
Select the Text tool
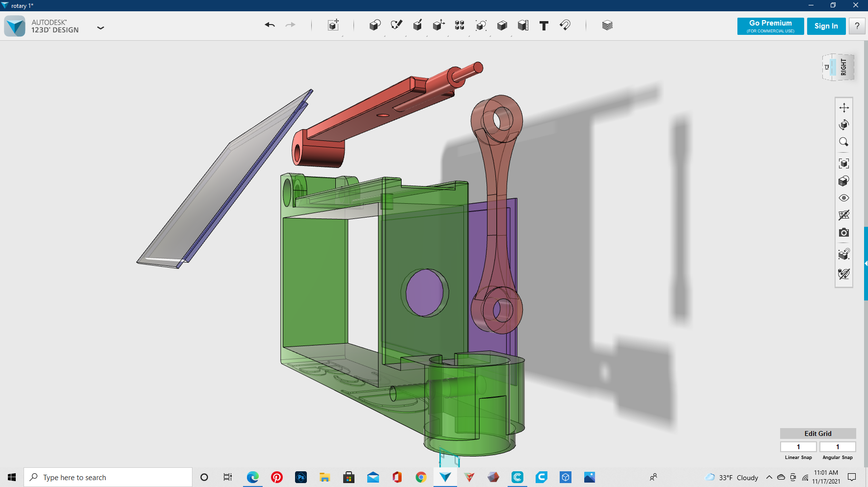(543, 26)
